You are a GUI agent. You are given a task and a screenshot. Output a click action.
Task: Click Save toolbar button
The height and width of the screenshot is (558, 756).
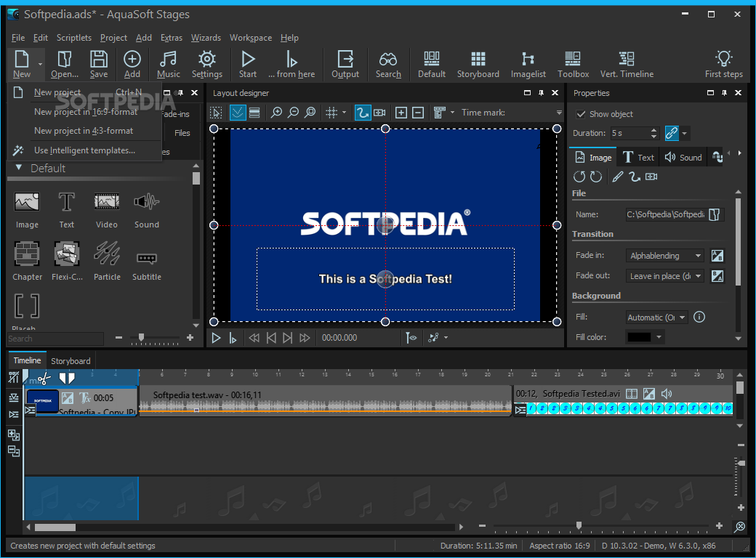(99, 65)
